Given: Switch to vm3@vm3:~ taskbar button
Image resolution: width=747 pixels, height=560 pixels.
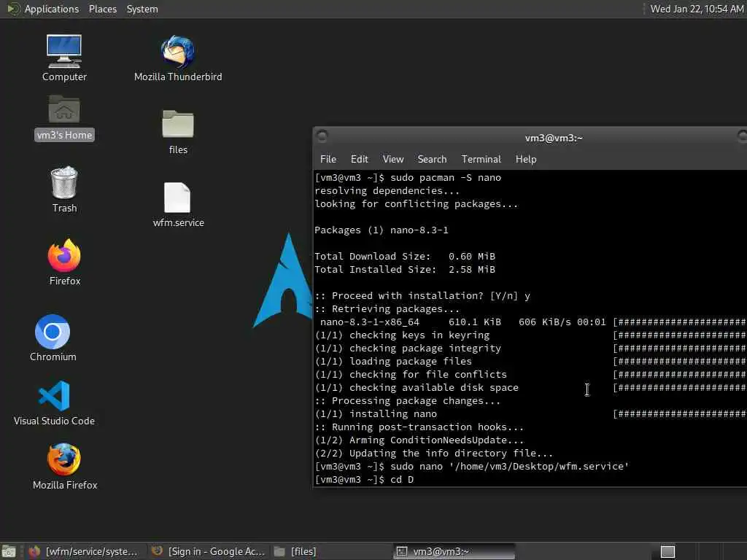Looking at the screenshot, I should (x=454, y=551).
